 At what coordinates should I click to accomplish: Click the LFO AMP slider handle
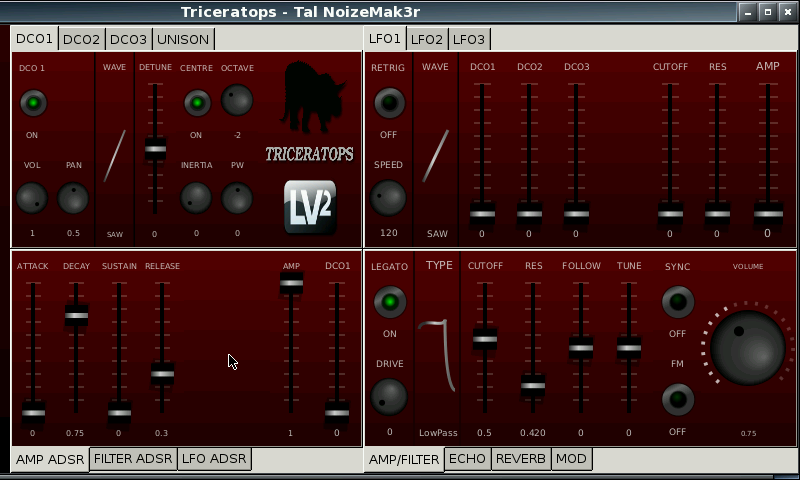click(768, 213)
